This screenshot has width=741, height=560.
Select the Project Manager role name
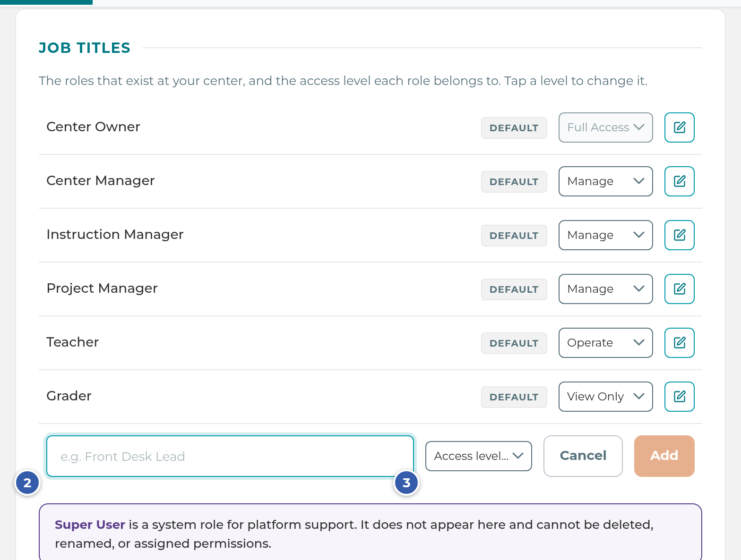tap(102, 288)
